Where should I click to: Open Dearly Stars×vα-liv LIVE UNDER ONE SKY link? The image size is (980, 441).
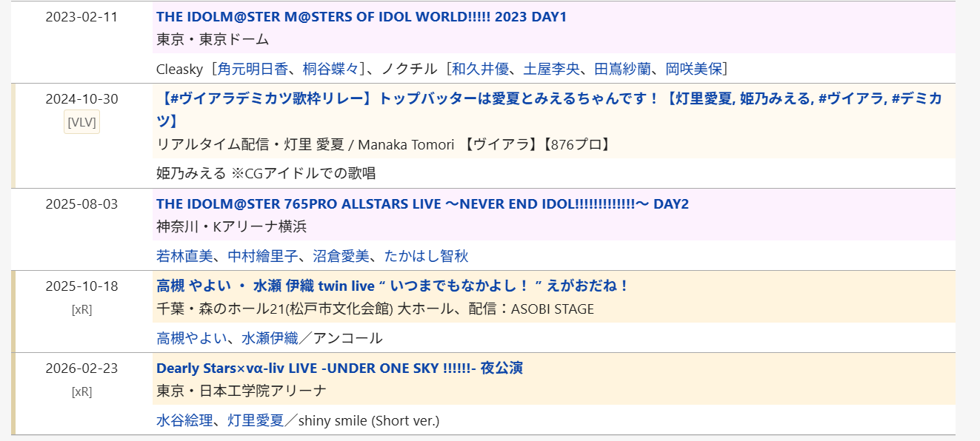339,368
